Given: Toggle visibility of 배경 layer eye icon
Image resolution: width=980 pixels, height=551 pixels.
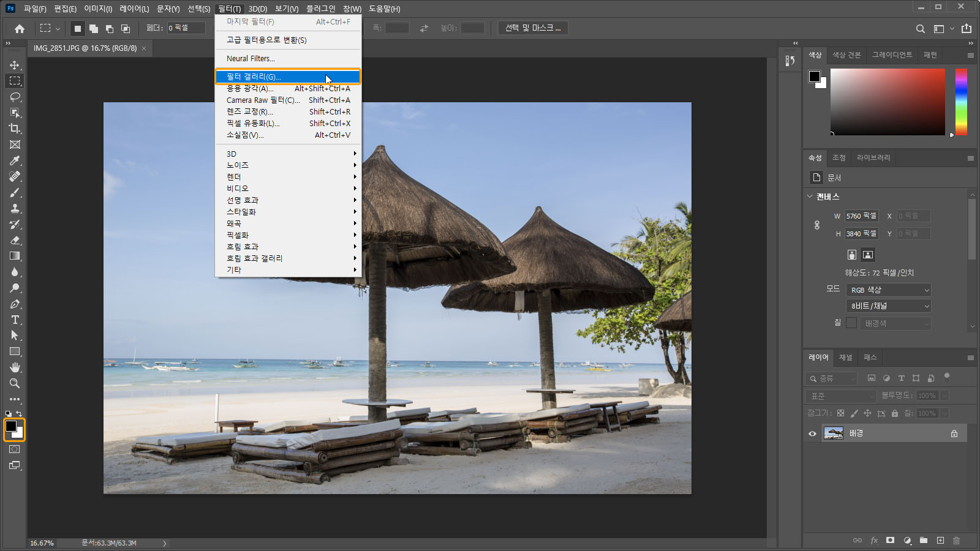Looking at the screenshot, I should click(x=812, y=433).
